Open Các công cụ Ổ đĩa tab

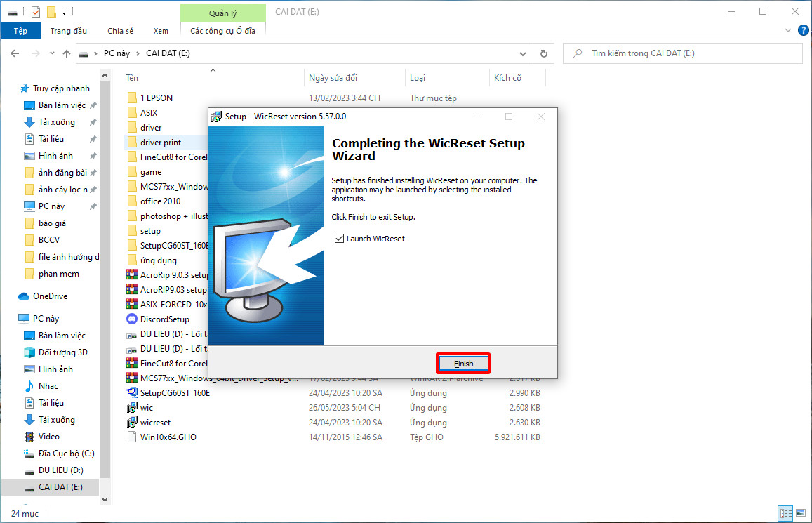tap(222, 31)
